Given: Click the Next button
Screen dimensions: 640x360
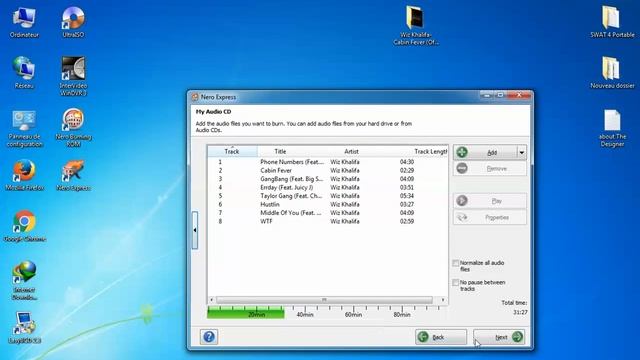Looking at the screenshot, I should pyautogui.click(x=499, y=337).
